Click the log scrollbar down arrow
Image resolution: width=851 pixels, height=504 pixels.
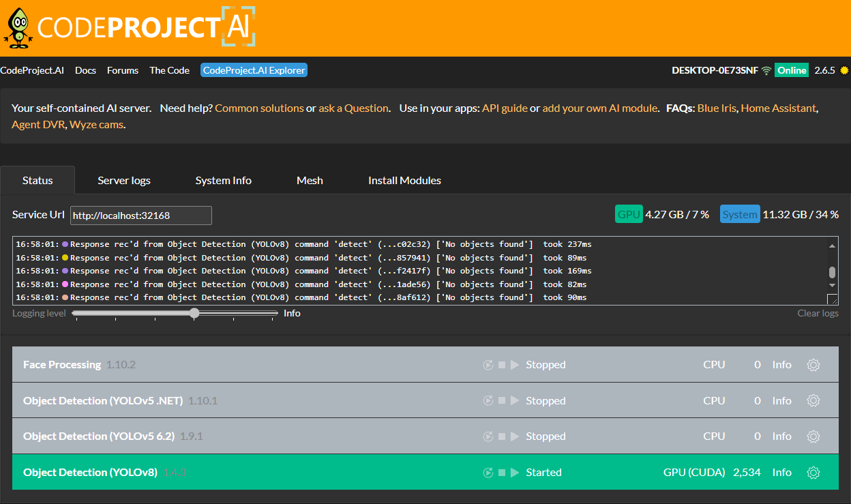(x=832, y=285)
